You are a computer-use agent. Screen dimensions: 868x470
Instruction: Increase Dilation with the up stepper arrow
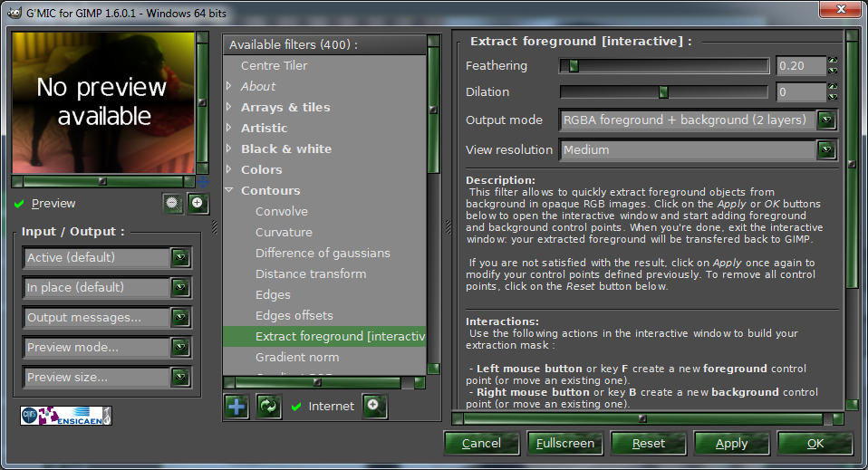[833, 86]
